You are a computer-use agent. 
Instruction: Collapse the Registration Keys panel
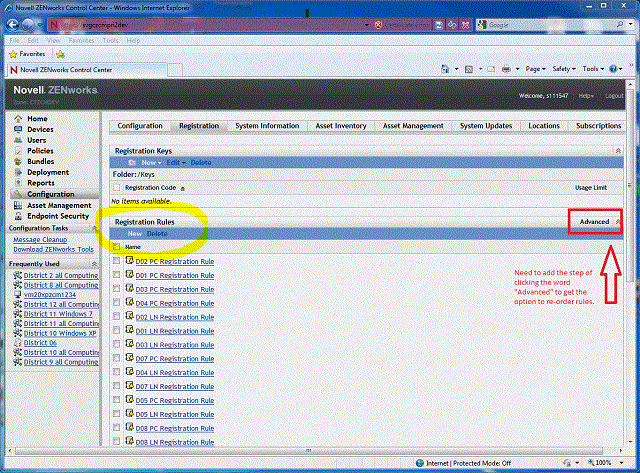coord(618,151)
